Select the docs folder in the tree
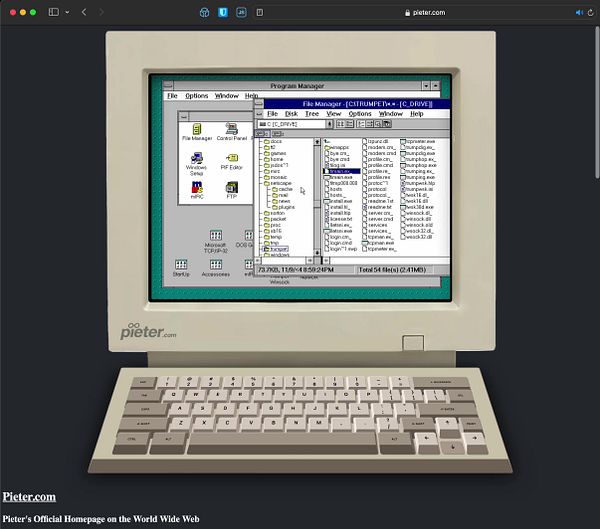 tap(272, 141)
